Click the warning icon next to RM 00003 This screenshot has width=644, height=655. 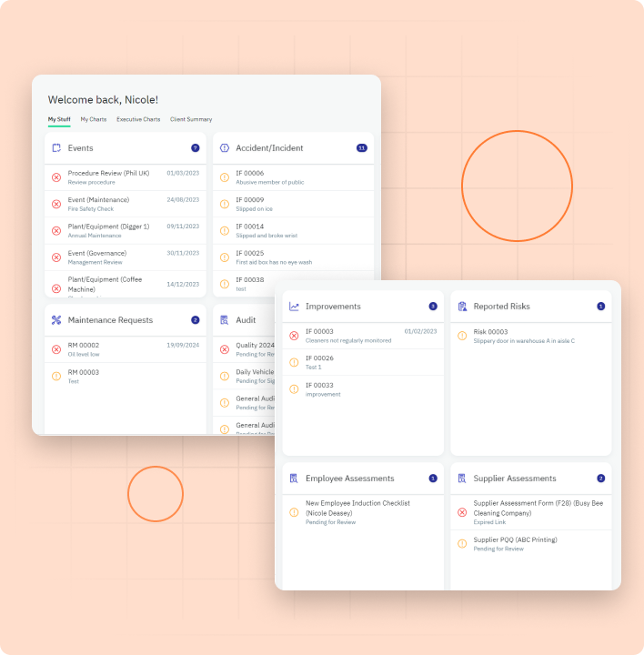click(56, 377)
